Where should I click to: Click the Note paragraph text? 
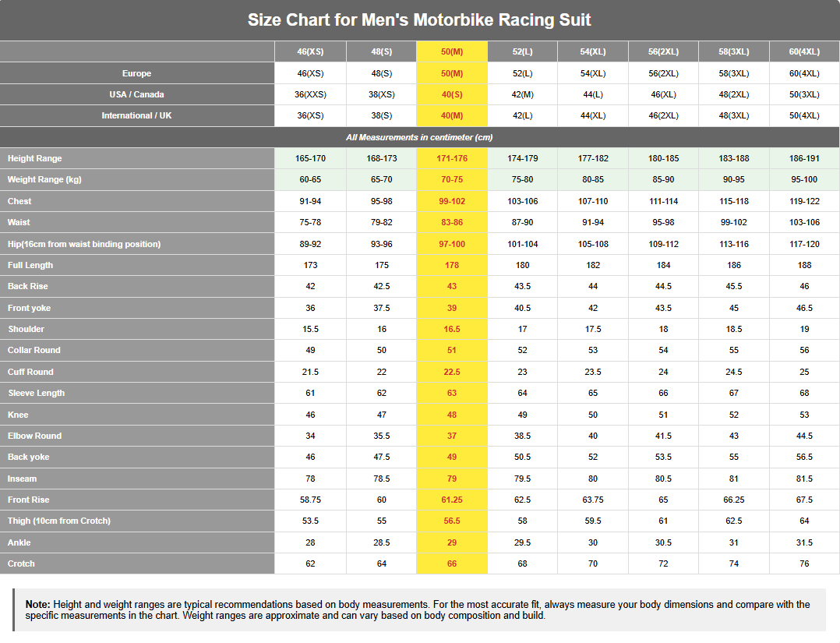click(x=418, y=609)
